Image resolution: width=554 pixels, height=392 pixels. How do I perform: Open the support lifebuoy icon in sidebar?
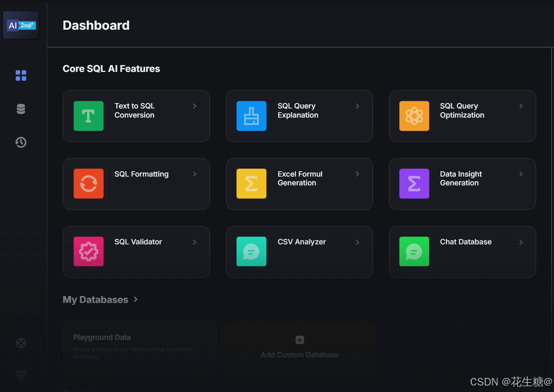(21, 343)
